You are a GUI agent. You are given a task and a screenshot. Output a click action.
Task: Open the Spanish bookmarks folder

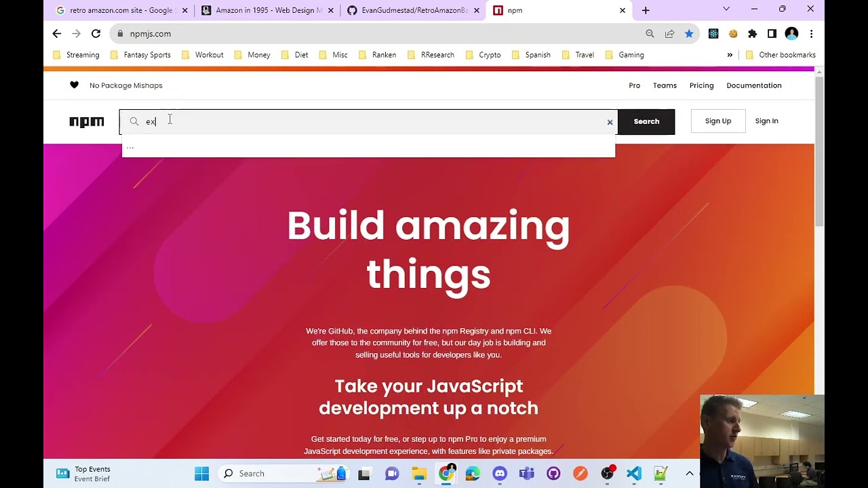tap(531, 55)
